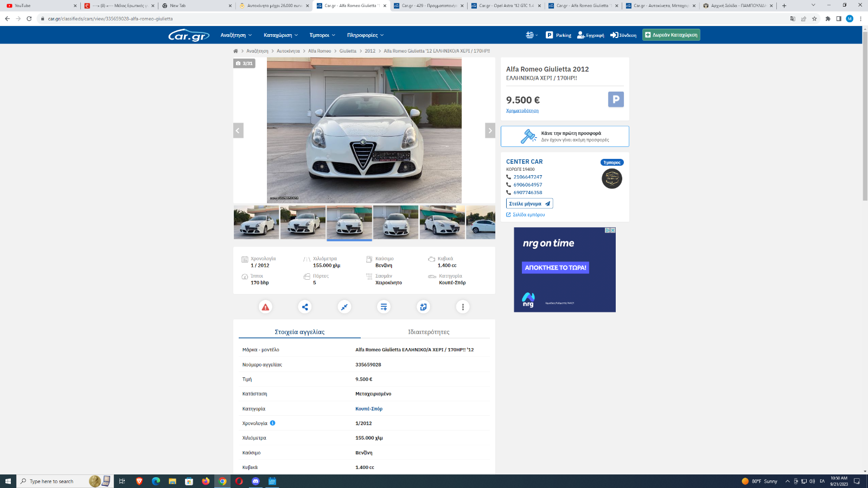Open the language and settings dropdown in header
This screenshot has height=488, width=868.
point(532,35)
